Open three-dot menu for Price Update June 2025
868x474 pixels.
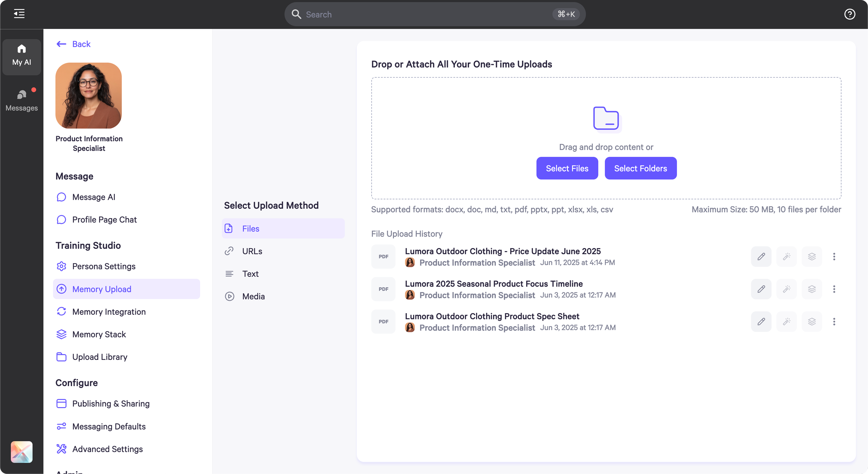[834, 257]
